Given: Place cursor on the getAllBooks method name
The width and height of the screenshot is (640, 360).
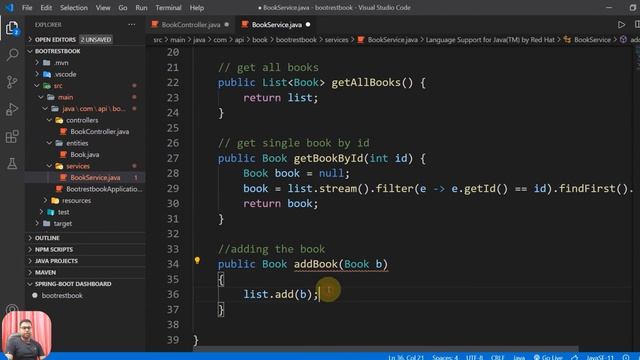Looking at the screenshot, I should click(x=366, y=82).
